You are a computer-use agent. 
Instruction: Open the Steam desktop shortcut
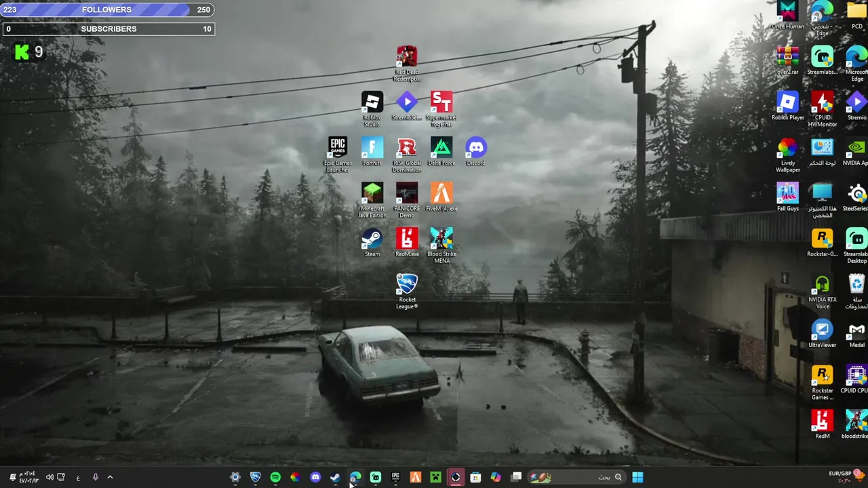click(372, 243)
